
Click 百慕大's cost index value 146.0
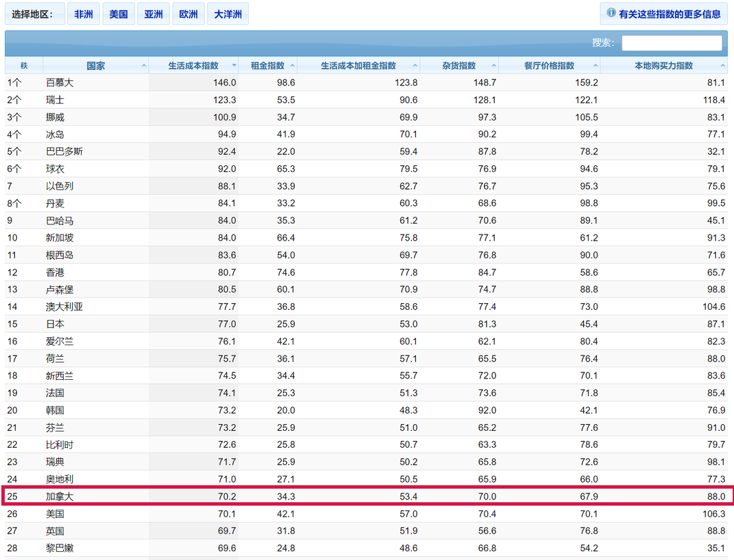[225, 83]
